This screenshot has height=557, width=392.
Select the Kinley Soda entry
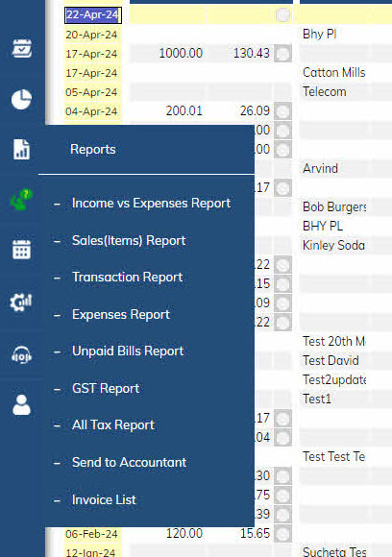(333, 246)
